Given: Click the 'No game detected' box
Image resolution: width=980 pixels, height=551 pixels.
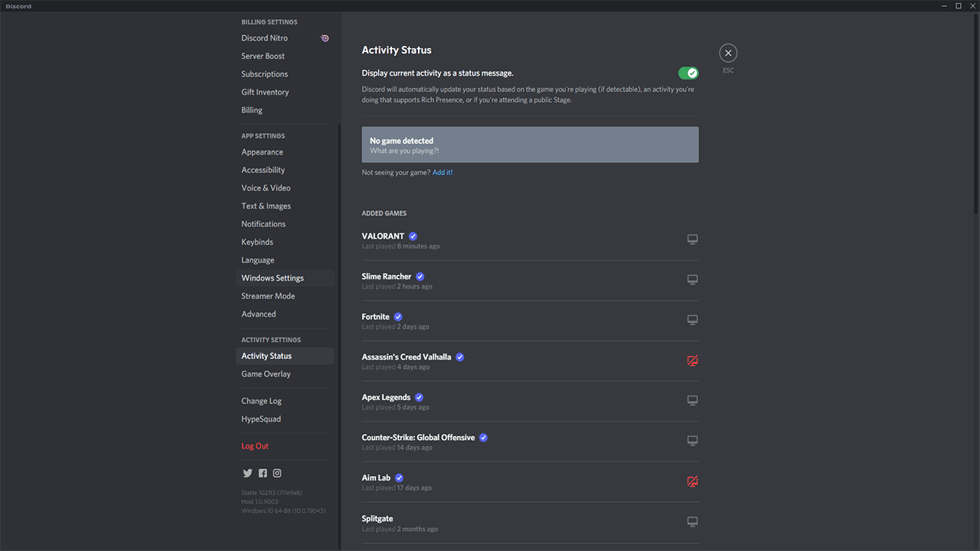Looking at the screenshot, I should pyautogui.click(x=530, y=145).
